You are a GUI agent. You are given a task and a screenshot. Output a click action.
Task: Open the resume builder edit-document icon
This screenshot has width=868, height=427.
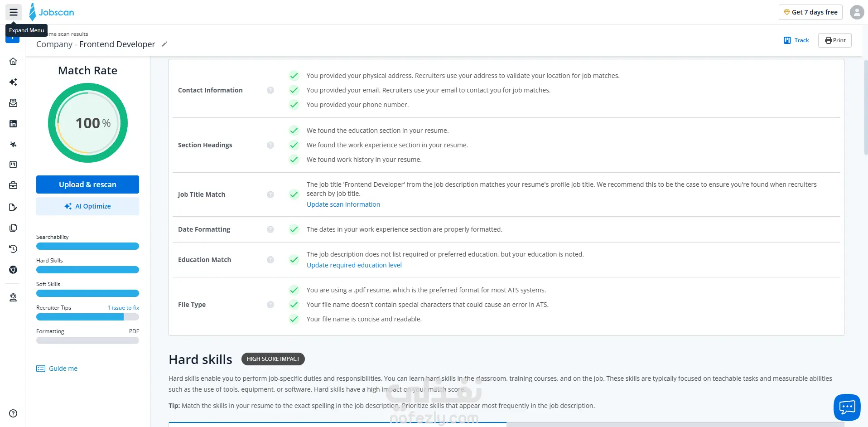[x=13, y=207]
